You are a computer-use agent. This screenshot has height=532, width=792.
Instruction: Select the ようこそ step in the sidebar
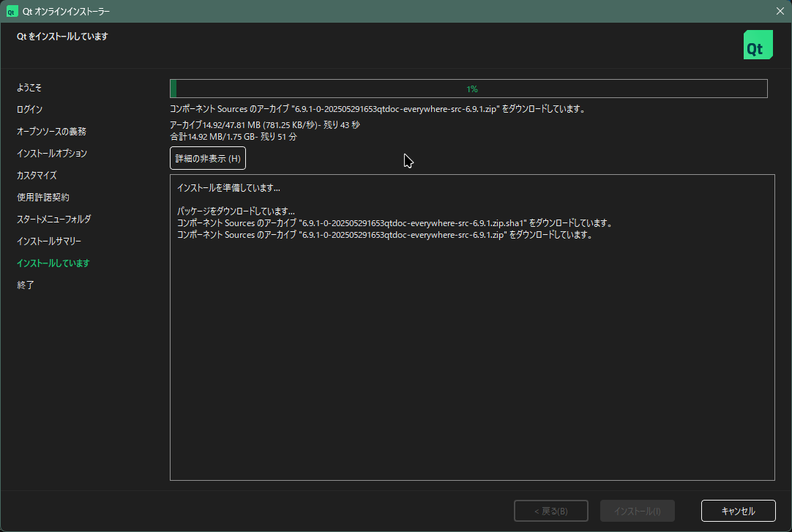pyautogui.click(x=29, y=88)
